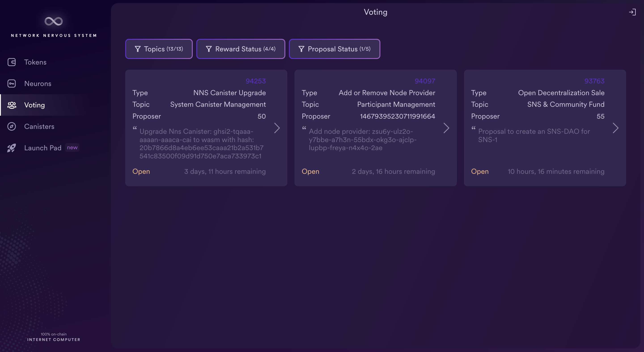
Task: Click the 'NNS Canister Upgrade' type value
Action: 229,93
